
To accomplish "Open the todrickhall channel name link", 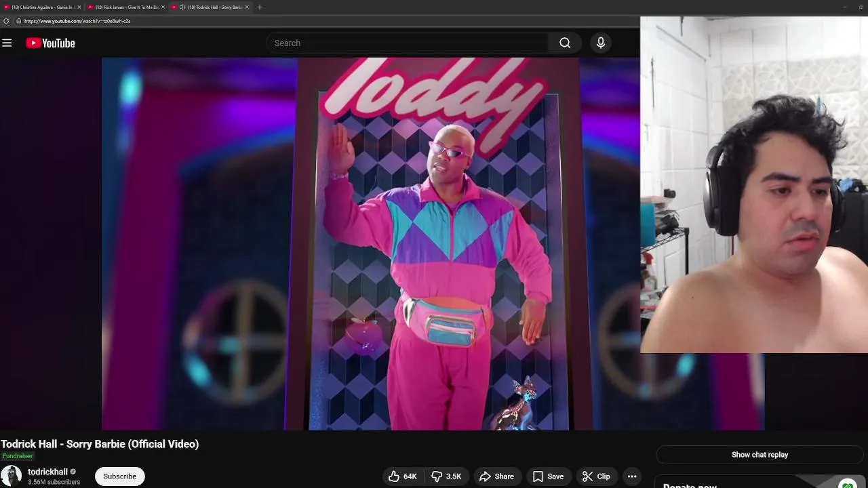I will (47, 472).
